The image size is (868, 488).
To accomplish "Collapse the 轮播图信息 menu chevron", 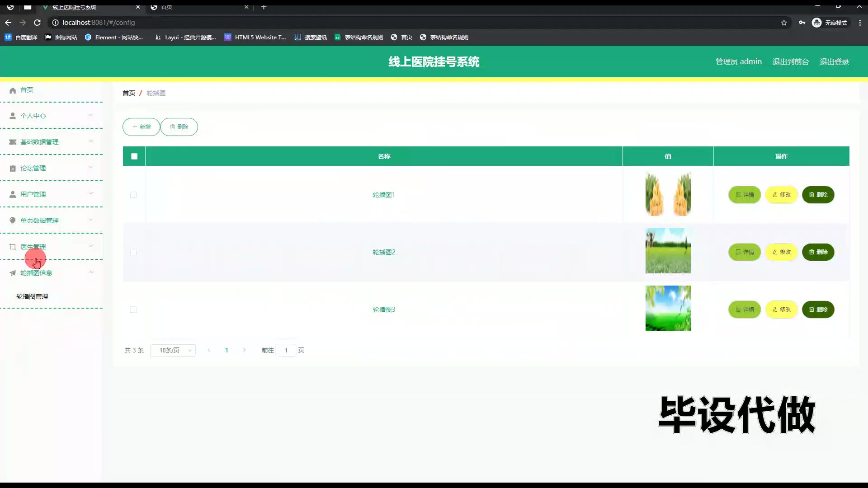I will (x=91, y=272).
